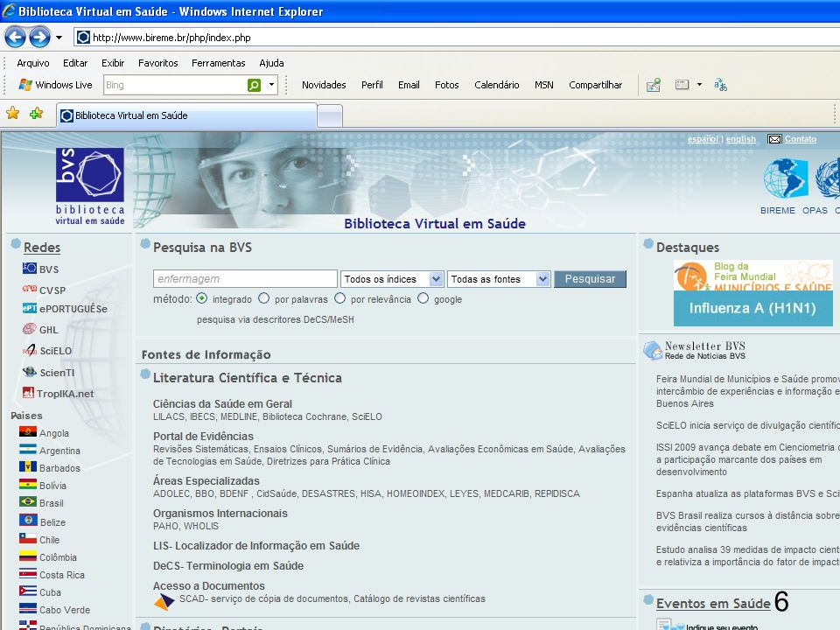The image size is (840, 630).
Task: Open the Ferramentas menu
Action: [x=219, y=63]
